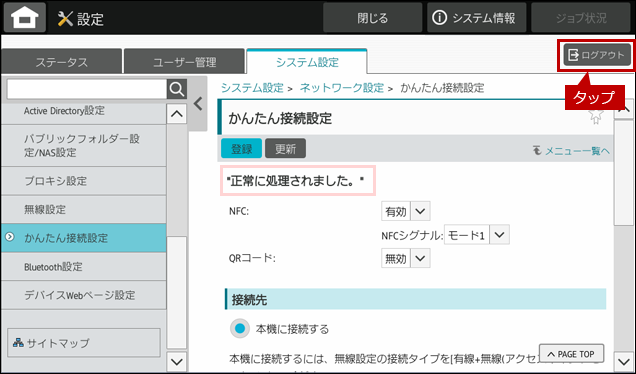Open ジョブ状況 job status
Viewport: 636px width, 374px height.
(x=581, y=18)
